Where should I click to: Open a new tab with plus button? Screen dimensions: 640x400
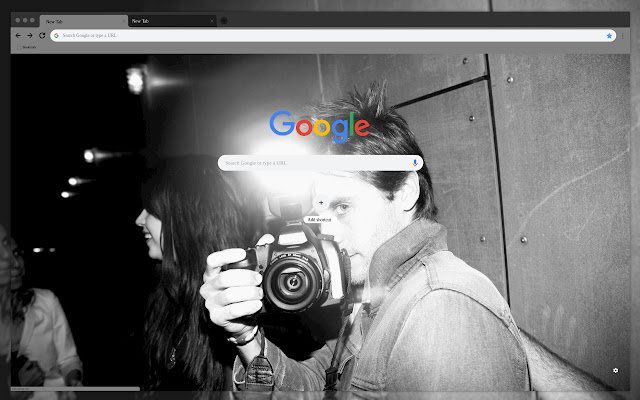click(224, 21)
